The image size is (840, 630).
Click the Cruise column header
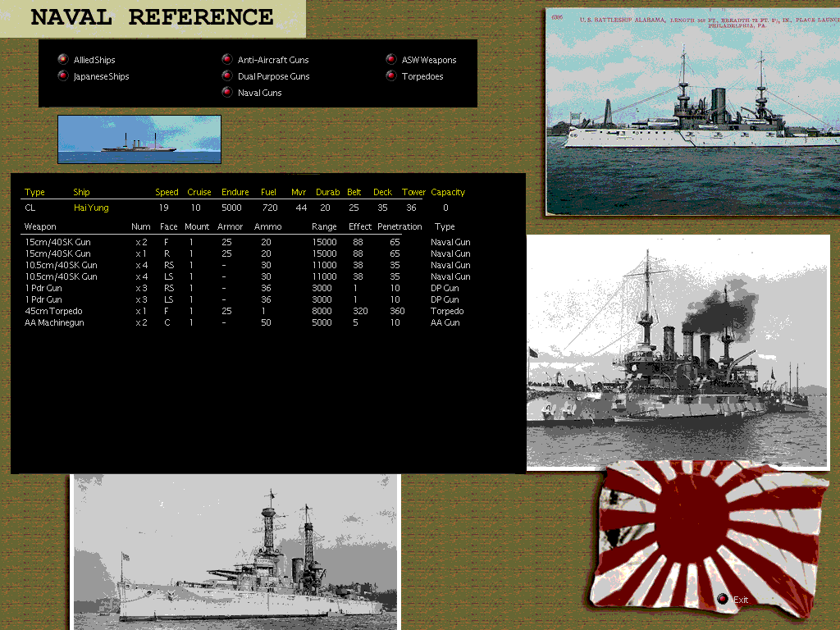(x=199, y=192)
